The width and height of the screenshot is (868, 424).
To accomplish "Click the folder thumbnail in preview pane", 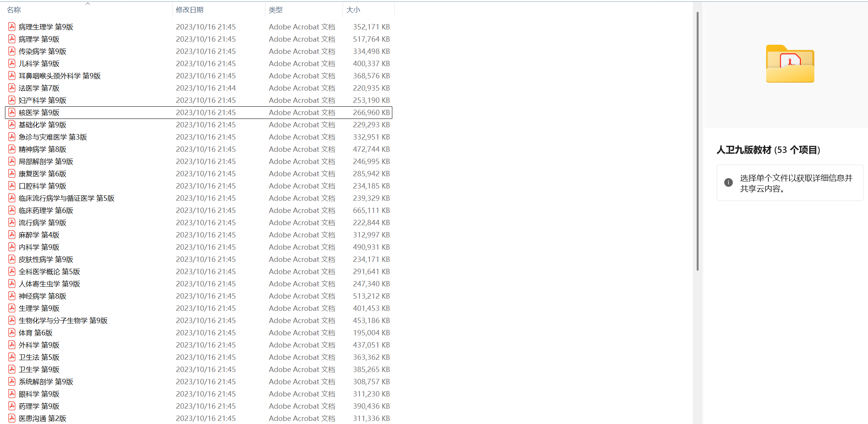I will pos(790,63).
